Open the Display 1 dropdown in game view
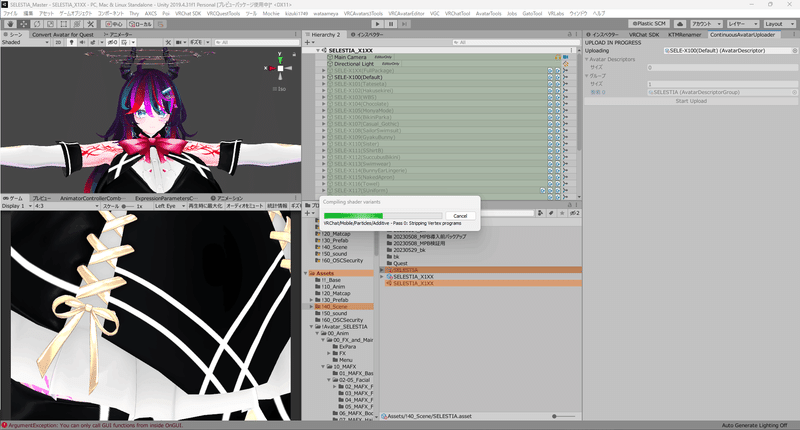Image resolution: width=800 pixels, height=430 pixels. tap(16, 206)
